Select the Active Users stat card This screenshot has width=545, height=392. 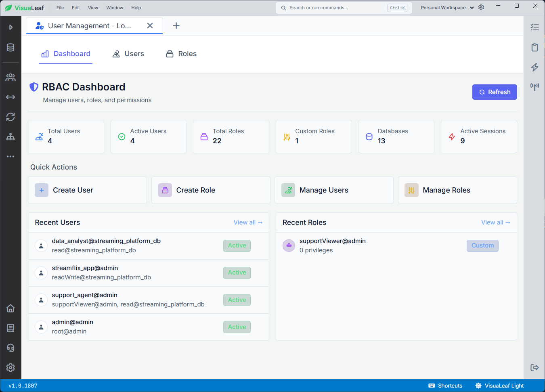pyautogui.click(x=149, y=136)
